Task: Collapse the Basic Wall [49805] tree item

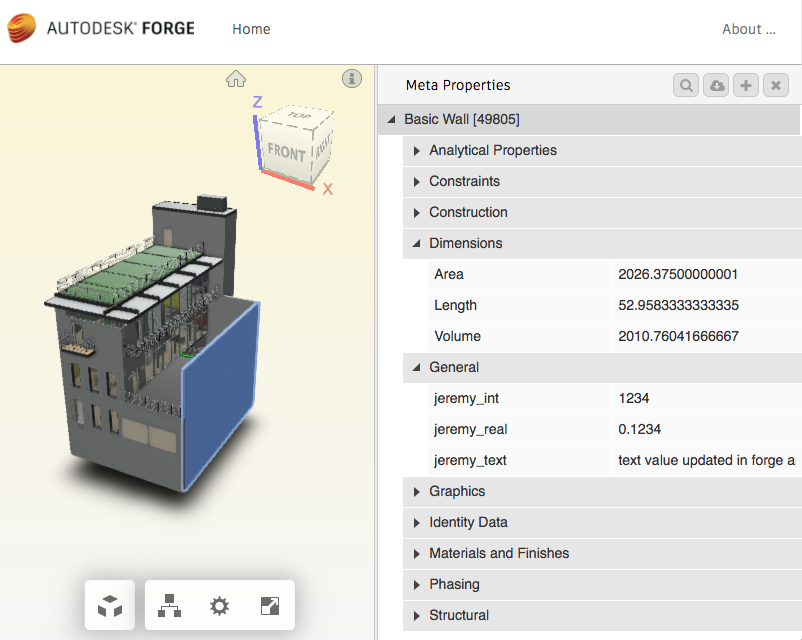Action: coord(392,119)
